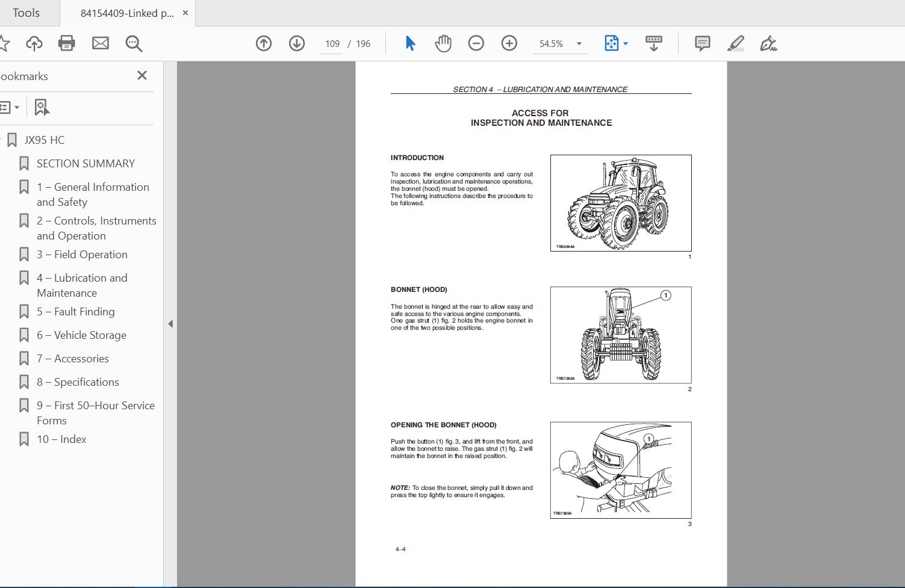Go to next page arrow

click(x=297, y=43)
